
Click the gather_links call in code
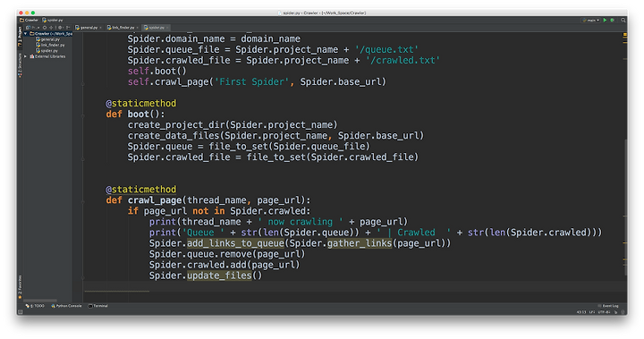click(360, 243)
